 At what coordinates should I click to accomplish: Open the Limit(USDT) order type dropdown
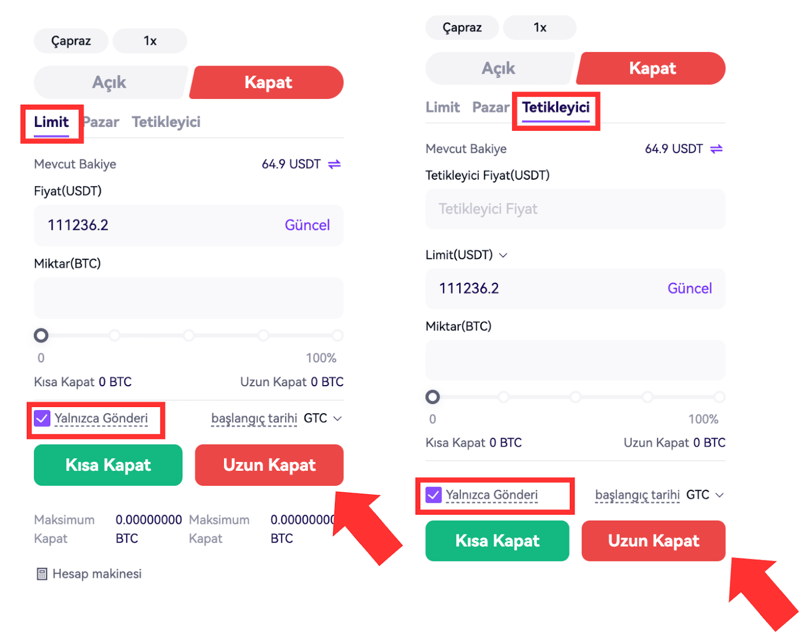503,255
